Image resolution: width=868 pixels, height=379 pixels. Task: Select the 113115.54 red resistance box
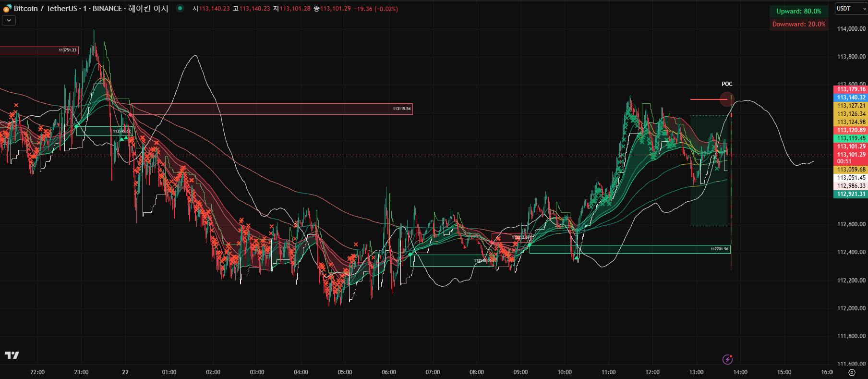[x=271, y=109]
